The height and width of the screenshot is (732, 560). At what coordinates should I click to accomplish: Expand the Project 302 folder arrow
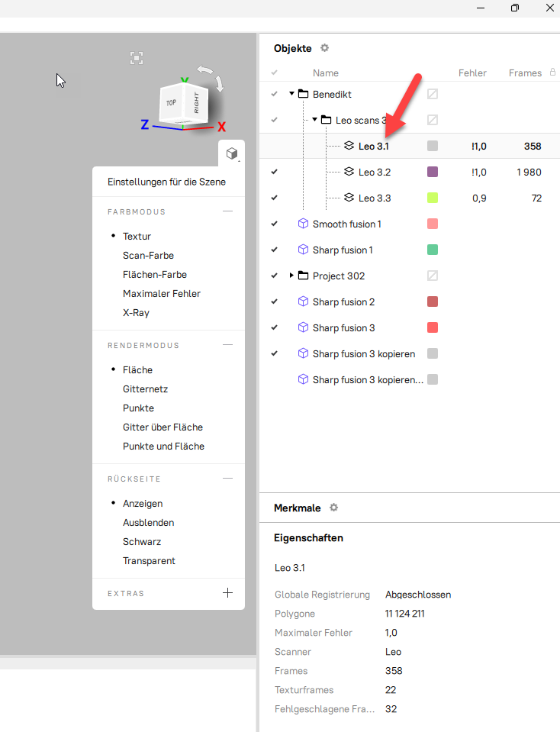pos(291,276)
